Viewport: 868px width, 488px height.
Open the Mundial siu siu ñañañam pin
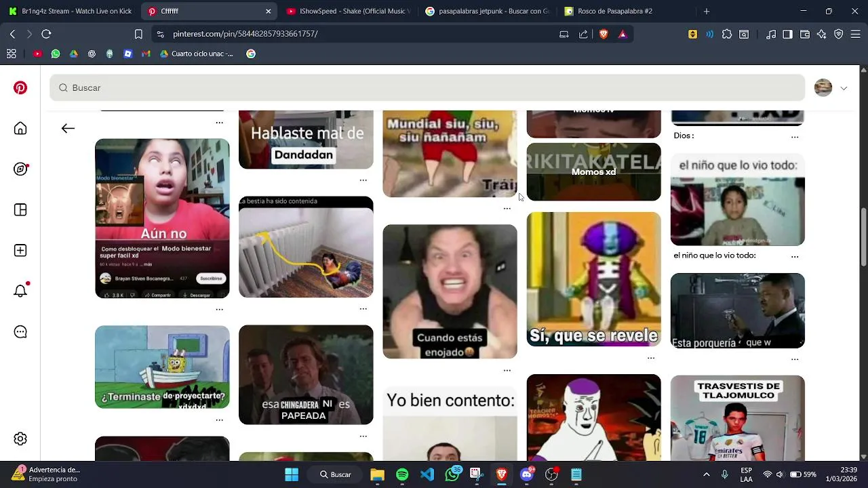pyautogui.click(x=450, y=154)
